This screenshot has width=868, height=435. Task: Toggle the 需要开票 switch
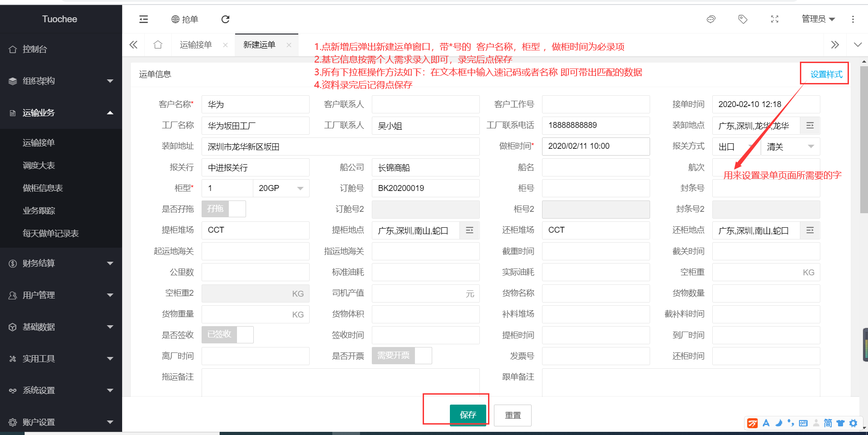(402, 356)
